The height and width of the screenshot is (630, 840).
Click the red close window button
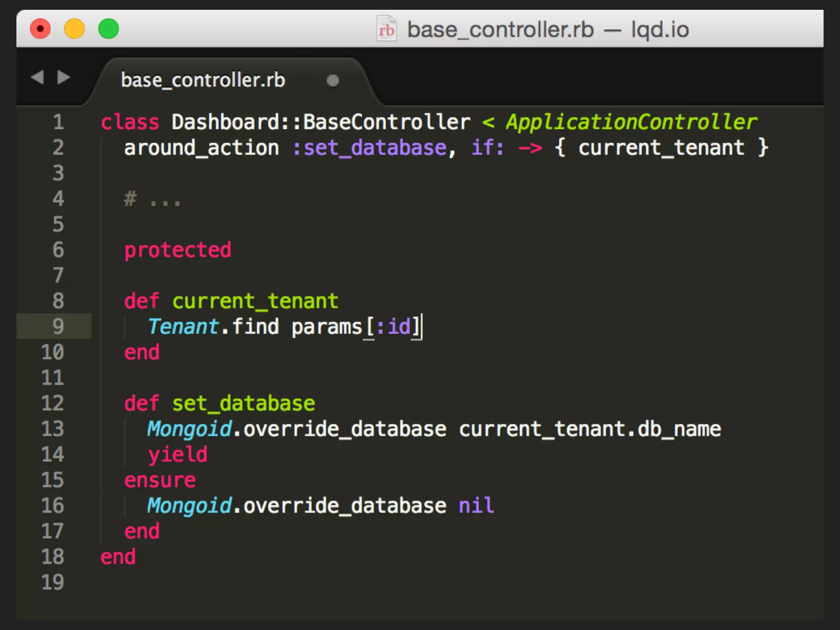click(40, 29)
